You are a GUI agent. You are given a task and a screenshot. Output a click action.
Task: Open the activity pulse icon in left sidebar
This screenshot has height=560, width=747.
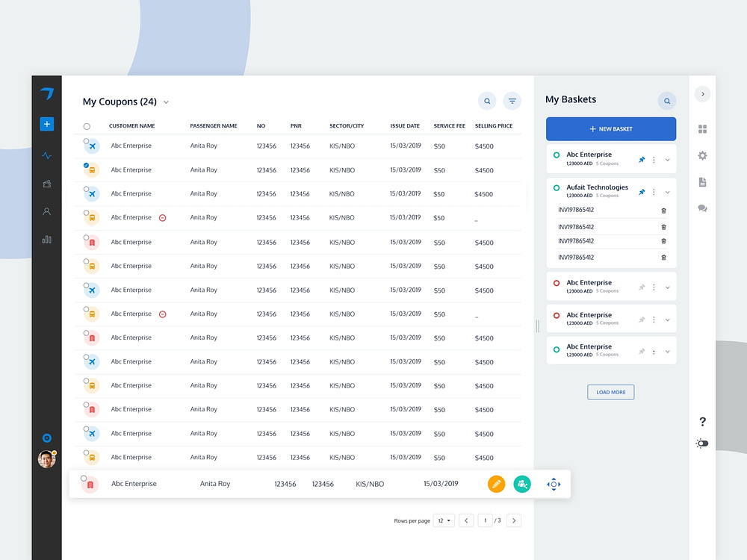46,156
